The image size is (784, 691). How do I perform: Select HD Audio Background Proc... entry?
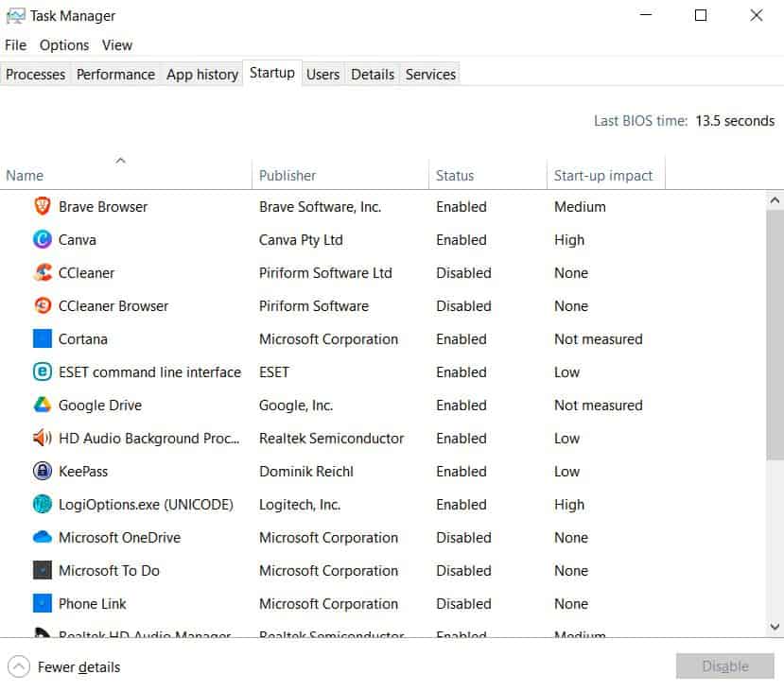(x=149, y=438)
